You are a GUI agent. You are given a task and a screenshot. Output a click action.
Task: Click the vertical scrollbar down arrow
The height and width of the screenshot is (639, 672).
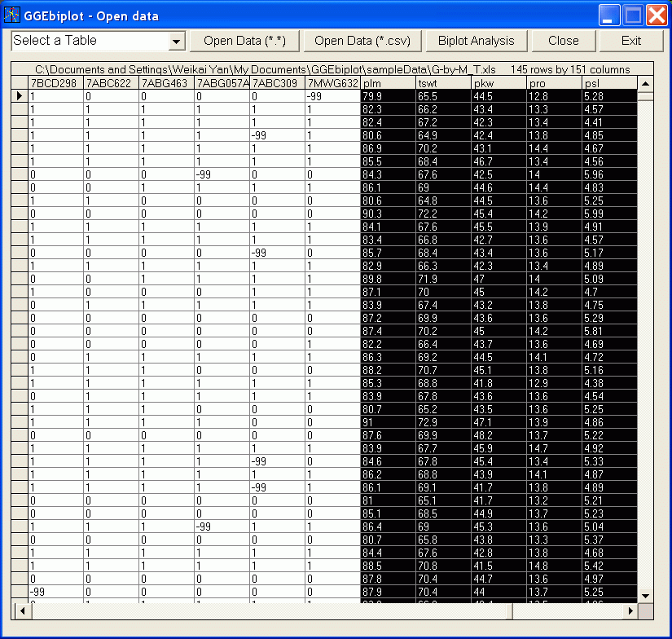click(x=645, y=596)
